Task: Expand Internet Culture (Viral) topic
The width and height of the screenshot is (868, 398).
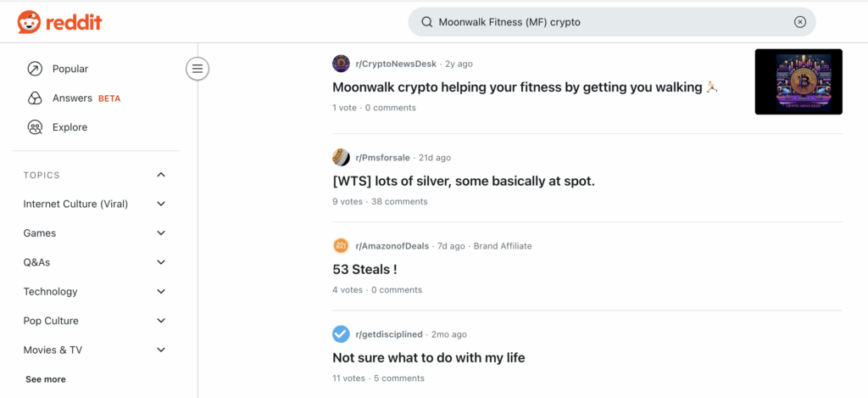Action: [x=161, y=204]
